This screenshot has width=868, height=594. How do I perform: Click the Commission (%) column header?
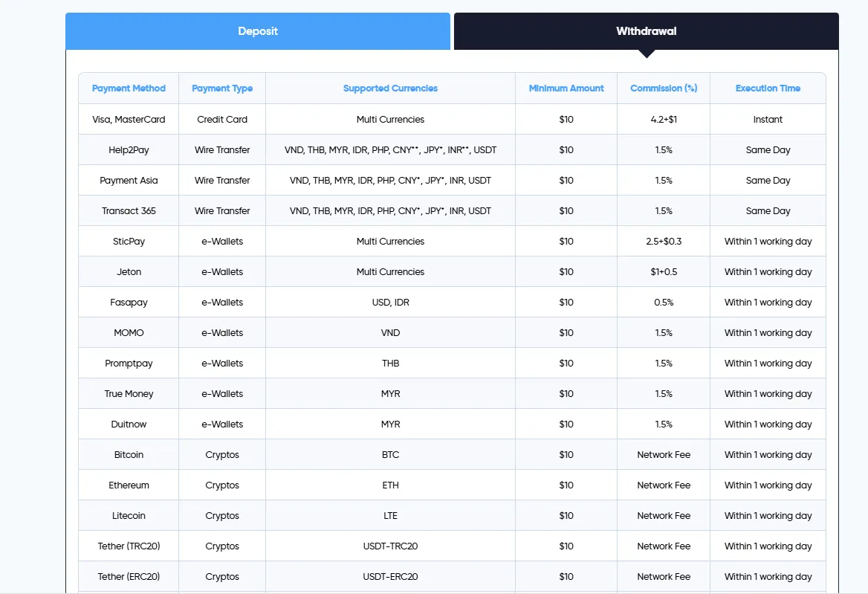[x=664, y=88]
